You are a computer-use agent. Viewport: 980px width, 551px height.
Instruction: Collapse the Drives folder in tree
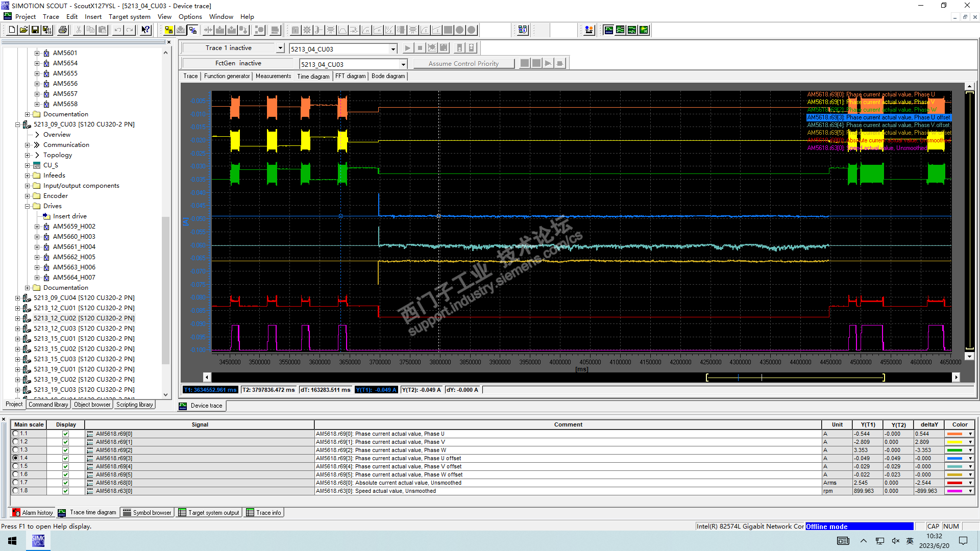coord(28,206)
